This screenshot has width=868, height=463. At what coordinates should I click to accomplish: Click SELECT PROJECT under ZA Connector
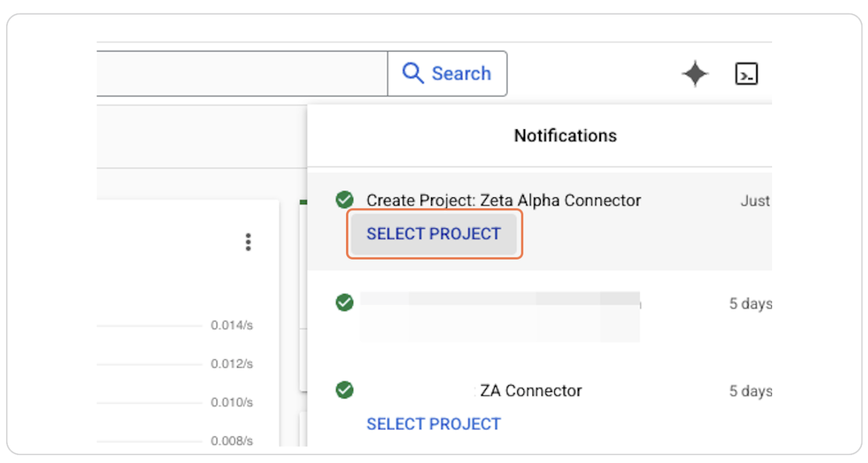(x=434, y=424)
